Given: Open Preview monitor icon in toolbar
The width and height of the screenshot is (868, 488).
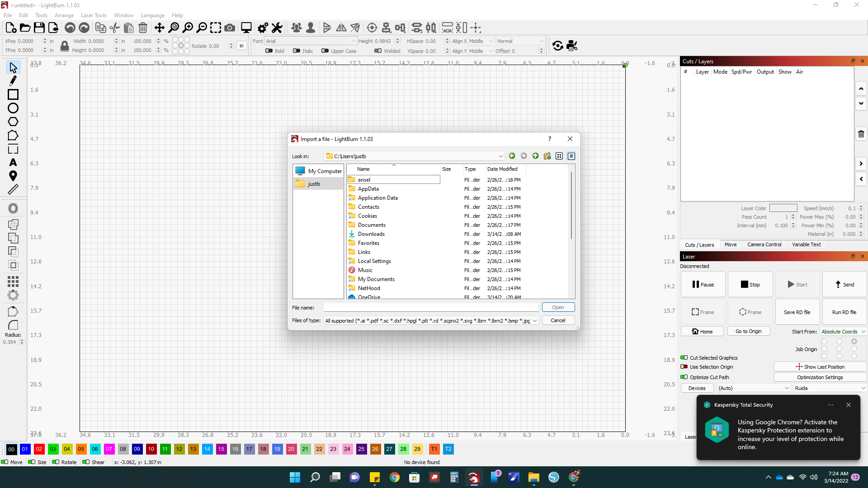Looking at the screenshot, I should 246,28.
